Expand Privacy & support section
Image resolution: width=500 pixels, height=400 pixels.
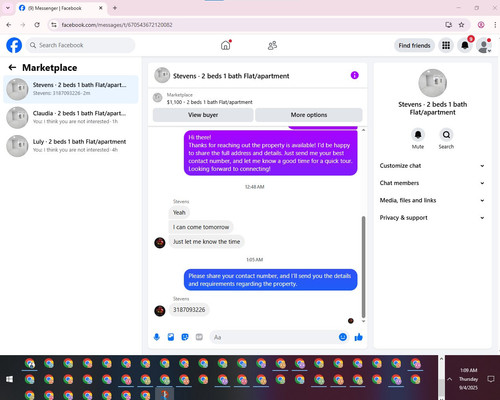432,218
